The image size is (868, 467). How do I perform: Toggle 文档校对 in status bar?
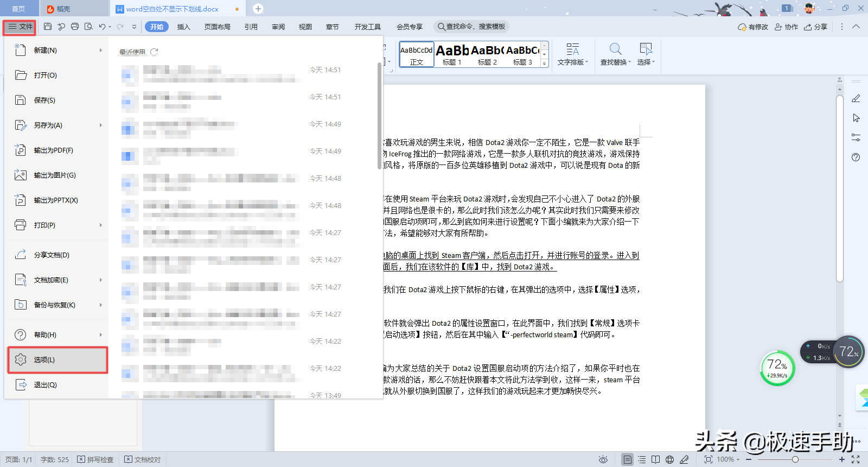(143, 459)
